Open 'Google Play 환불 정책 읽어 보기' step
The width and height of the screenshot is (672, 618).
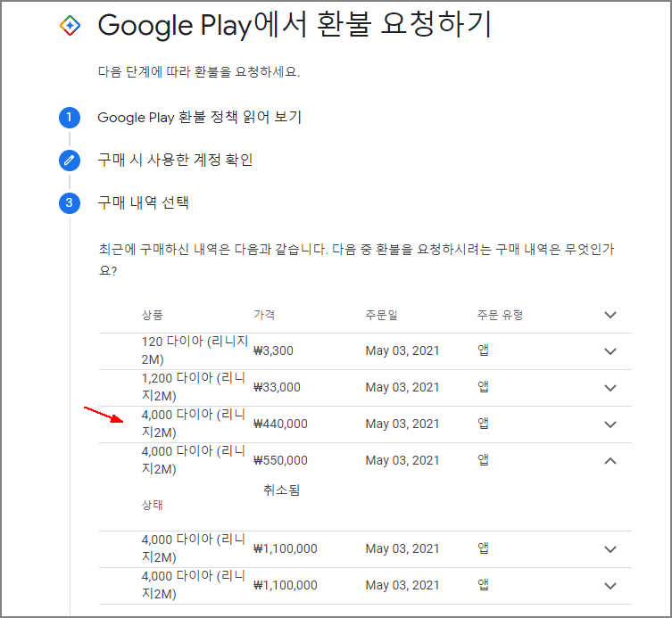[199, 118]
